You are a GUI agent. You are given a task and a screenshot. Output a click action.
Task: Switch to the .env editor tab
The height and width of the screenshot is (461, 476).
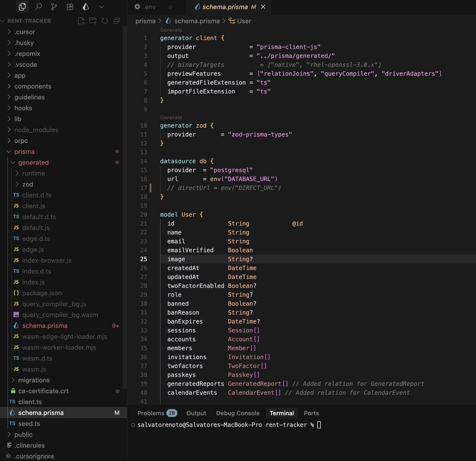[149, 7]
